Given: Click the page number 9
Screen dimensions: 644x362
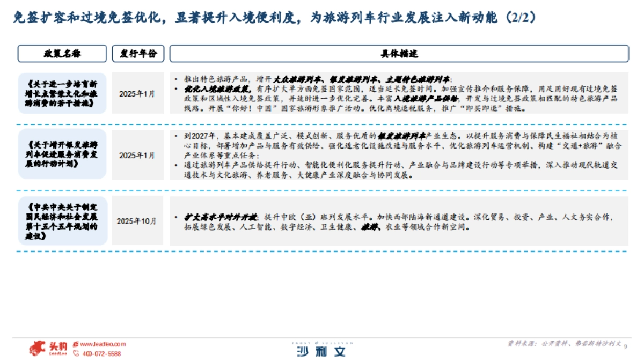Looking at the screenshot, I should pos(626,348).
